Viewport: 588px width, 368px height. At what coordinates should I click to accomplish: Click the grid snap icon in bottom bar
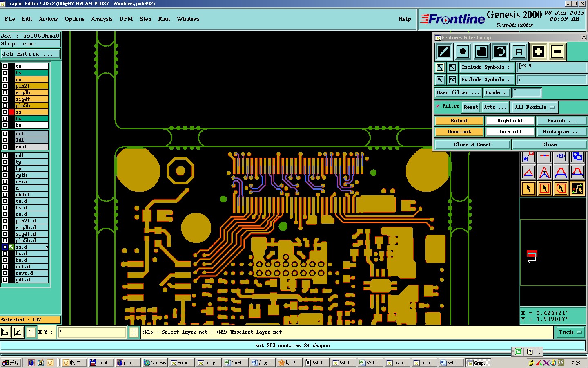31,332
